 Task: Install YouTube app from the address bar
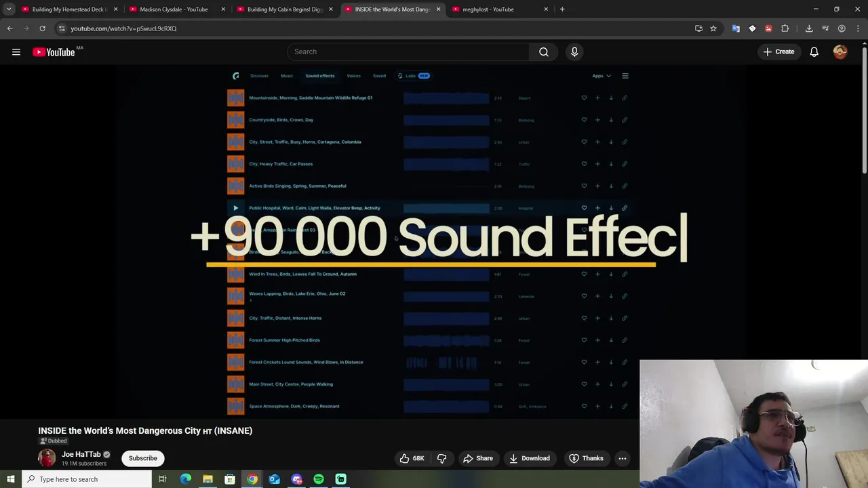point(698,28)
